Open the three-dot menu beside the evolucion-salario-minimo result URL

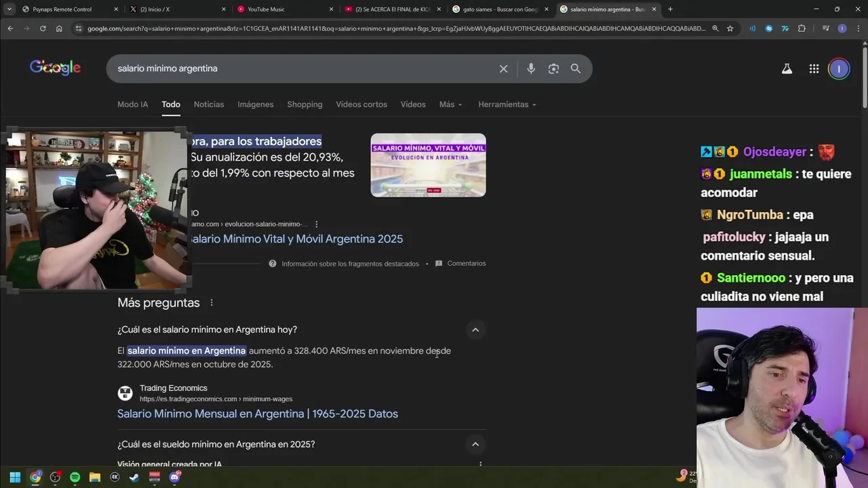(316, 224)
